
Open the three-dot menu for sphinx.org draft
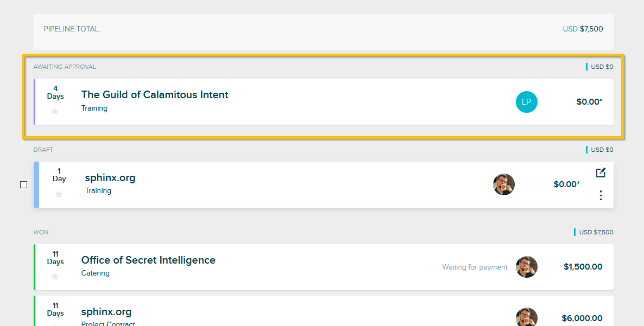601,195
